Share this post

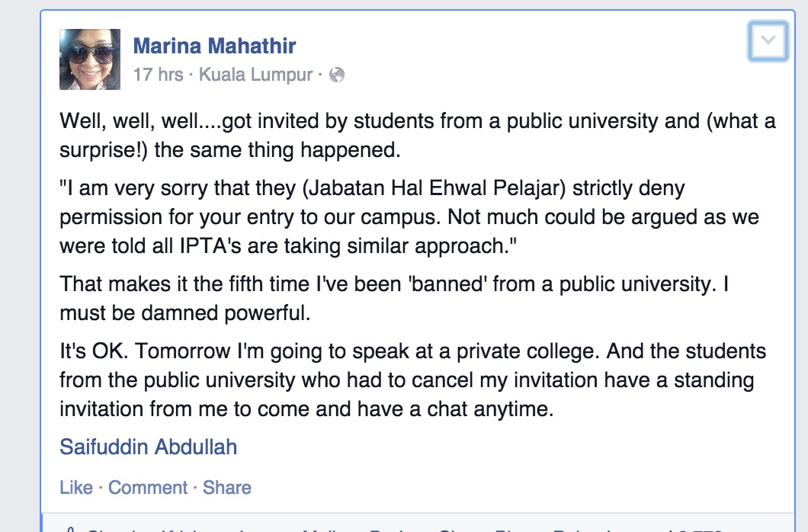(x=226, y=488)
